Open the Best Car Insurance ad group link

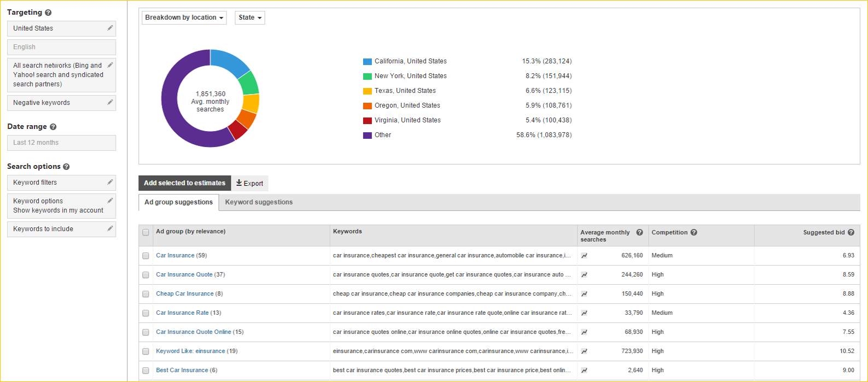tap(182, 370)
